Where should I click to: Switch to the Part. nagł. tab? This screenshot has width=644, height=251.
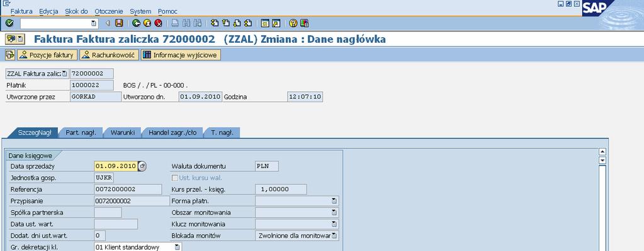coord(81,133)
